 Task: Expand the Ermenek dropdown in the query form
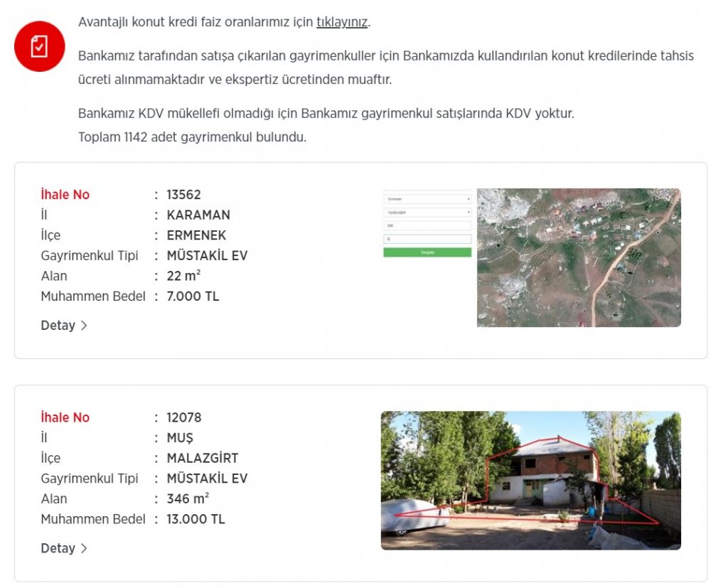(427, 199)
